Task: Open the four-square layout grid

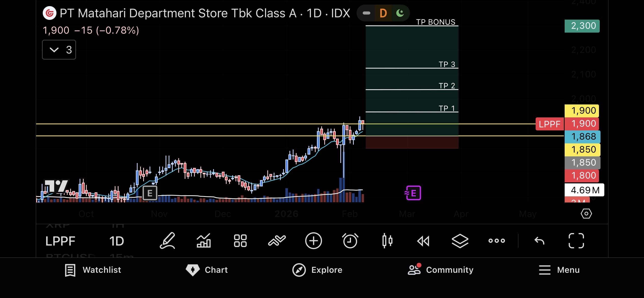Action: 240,240
